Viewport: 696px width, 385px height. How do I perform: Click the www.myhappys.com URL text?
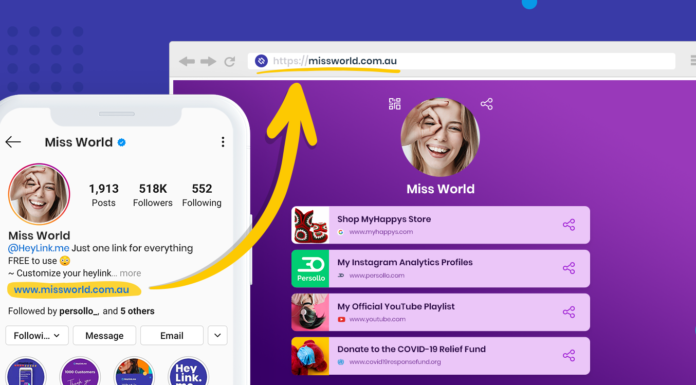pyautogui.click(x=381, y=232)
